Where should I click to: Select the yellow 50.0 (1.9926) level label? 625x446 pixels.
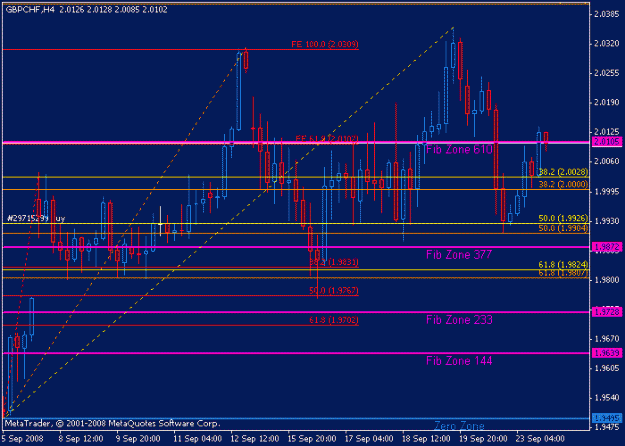tap(563, 218)
